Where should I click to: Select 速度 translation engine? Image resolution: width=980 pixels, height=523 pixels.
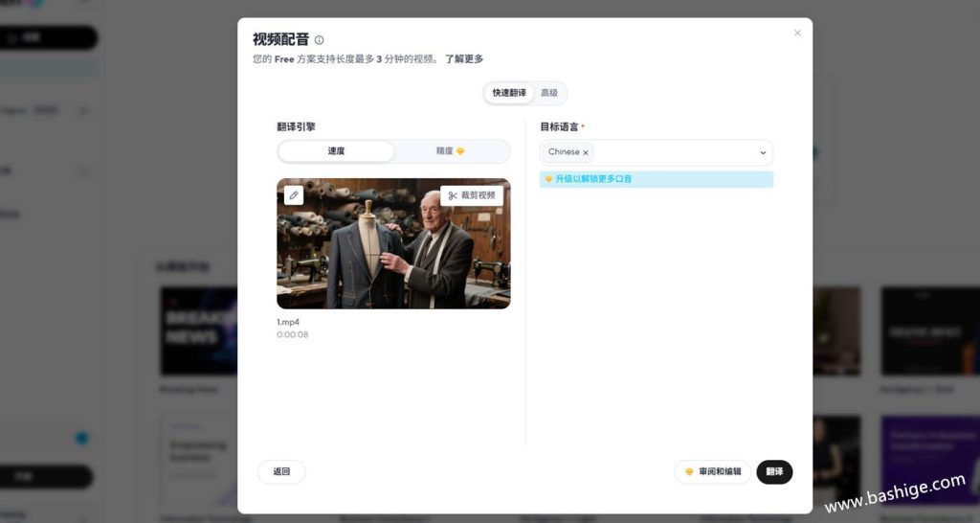[336, 151]
